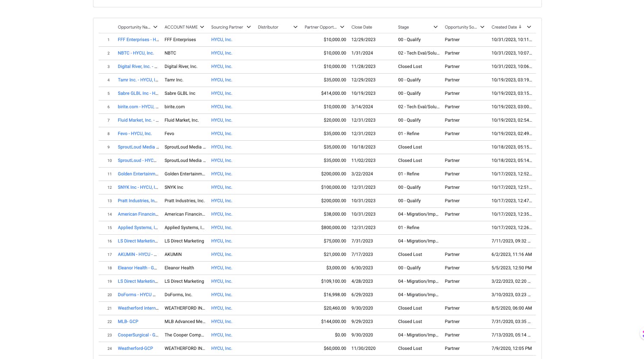Open LS Direct Marketing opportunity in row 19
The width and height of the screenshot is (644, 359).
pos(138,281)
